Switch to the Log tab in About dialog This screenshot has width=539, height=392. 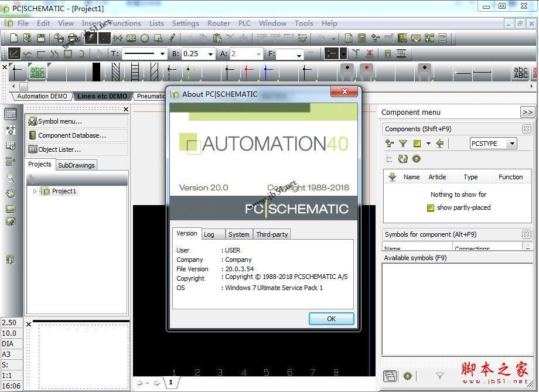click(213, 234)
